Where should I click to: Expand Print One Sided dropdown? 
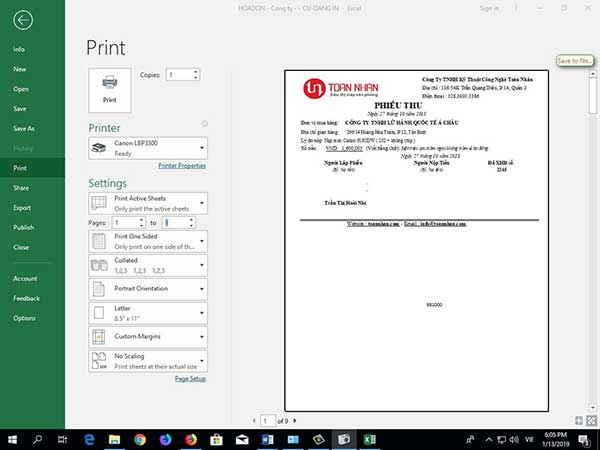(x=148, y=241)
